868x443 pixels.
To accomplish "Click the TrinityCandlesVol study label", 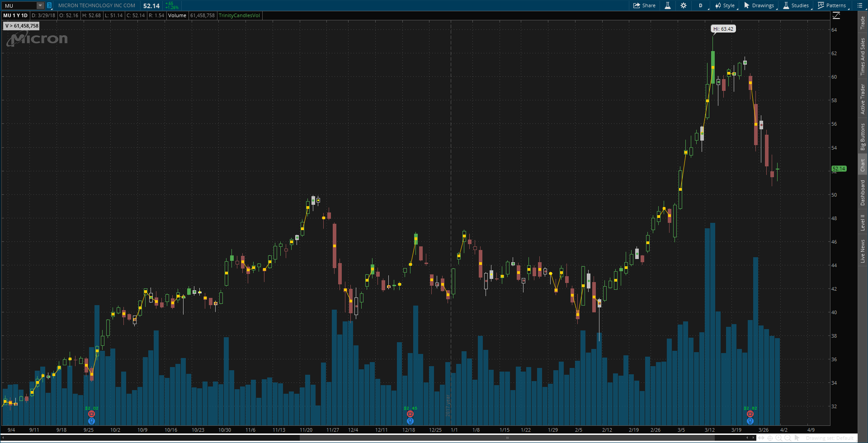I will 239,15.
